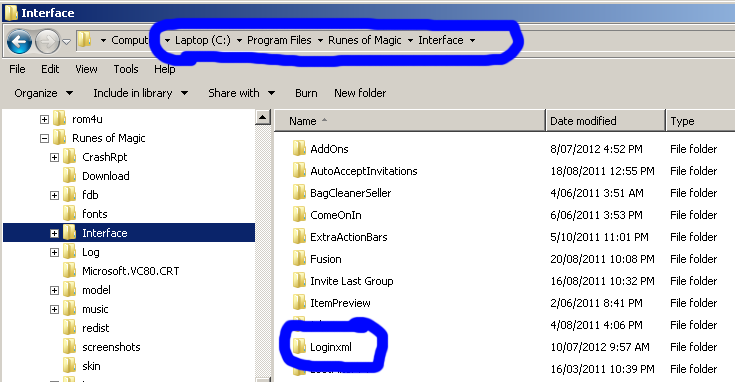The image size is (735, 382).
Task: Select AutoAcceptInvitations folder icon
Action: (299, 170)
